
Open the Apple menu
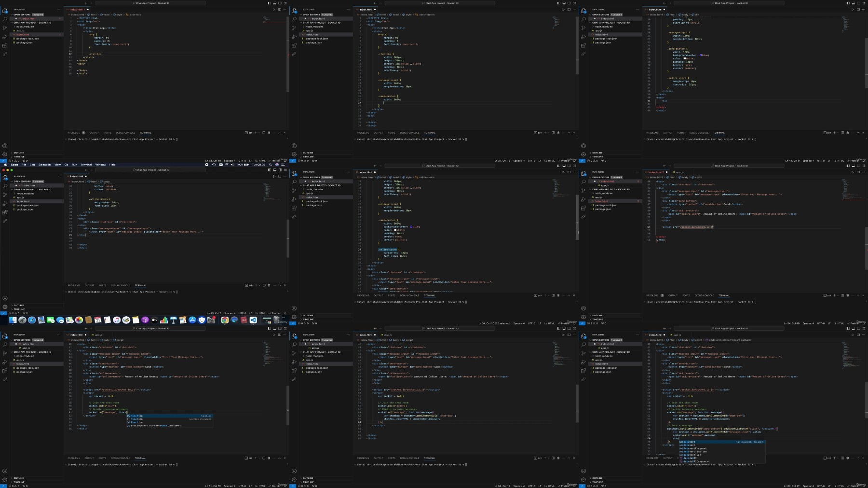(x=5, y=165)
